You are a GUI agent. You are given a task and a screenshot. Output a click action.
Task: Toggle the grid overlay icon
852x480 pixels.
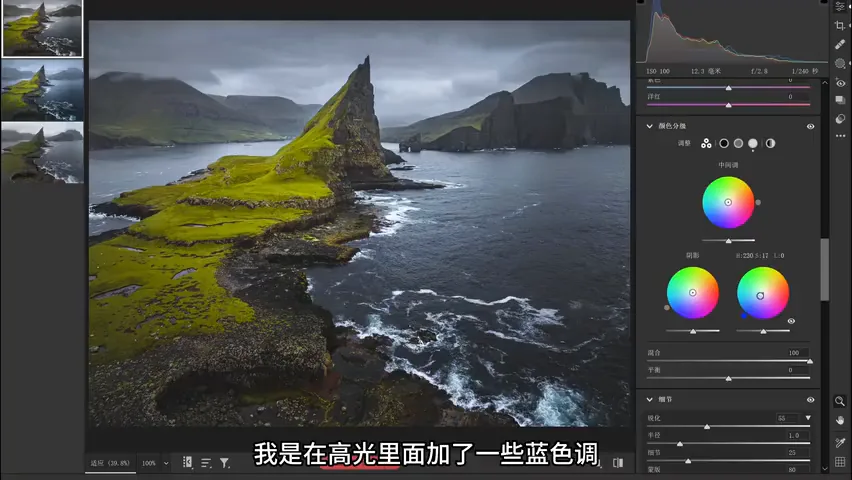pos(840,462)
